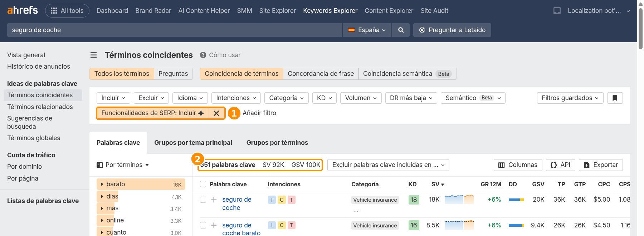Sort table by SV column header
This screenshot has height=236, width=644.
(438, 184)
